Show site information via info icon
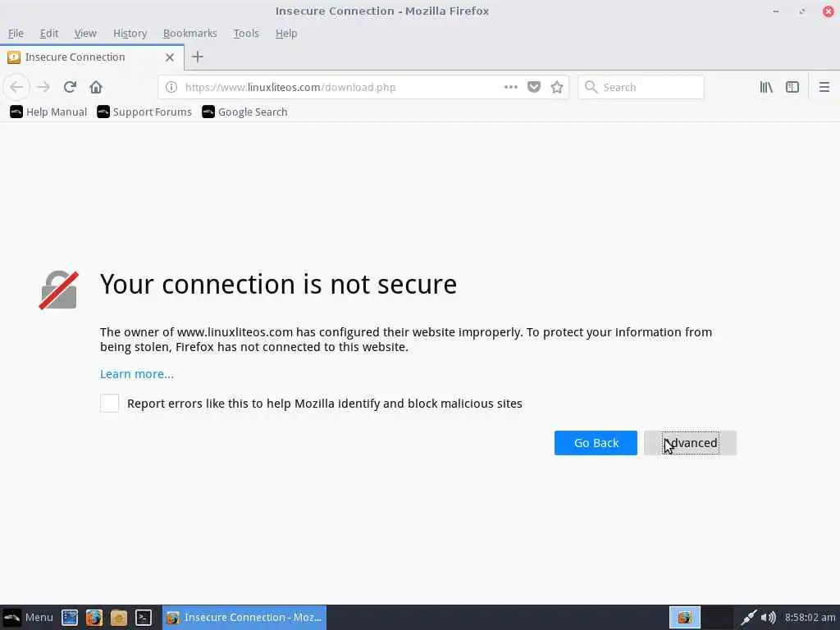The height and width of the screenshot is (630, 840). (x=171, y=87)
